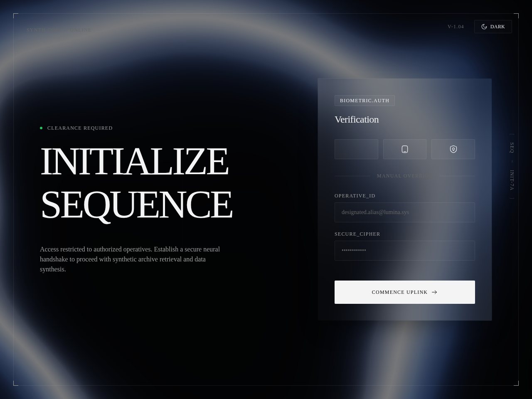532x399 pixels.
Task: Focus the OPERATIVE_ID email field
Action: point(404,212)
